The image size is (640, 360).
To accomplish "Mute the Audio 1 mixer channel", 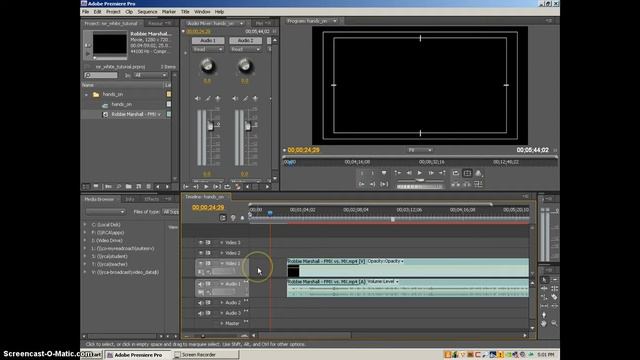I will tap(198, 98).
